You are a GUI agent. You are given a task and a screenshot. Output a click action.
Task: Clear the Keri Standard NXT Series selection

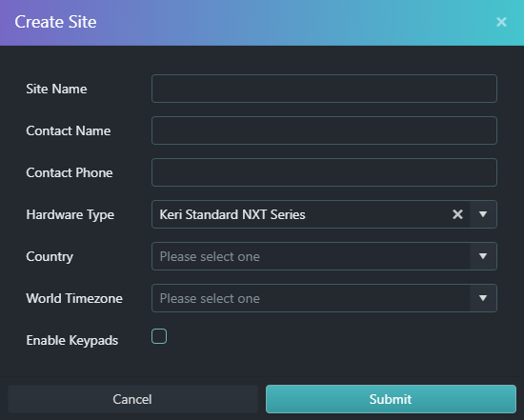pyautogui.click(x=457, y=214)
